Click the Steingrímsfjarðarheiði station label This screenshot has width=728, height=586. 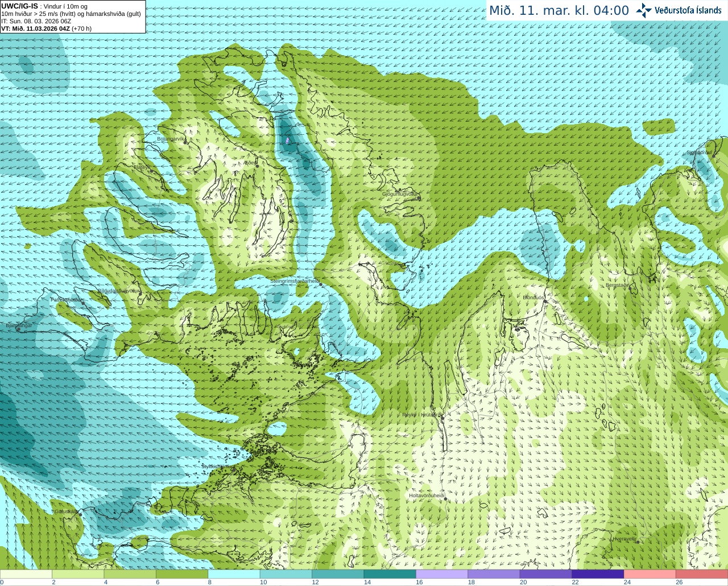click(295, 281)
